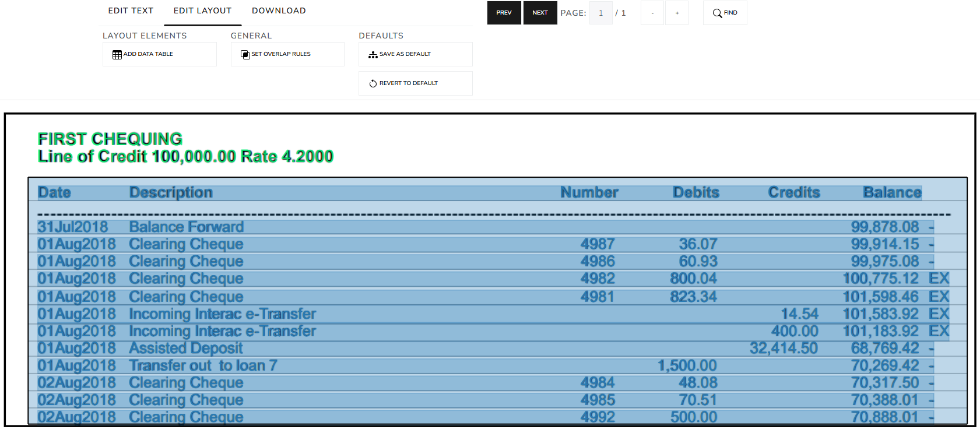Click debit amount 60.93

[698, 262]
